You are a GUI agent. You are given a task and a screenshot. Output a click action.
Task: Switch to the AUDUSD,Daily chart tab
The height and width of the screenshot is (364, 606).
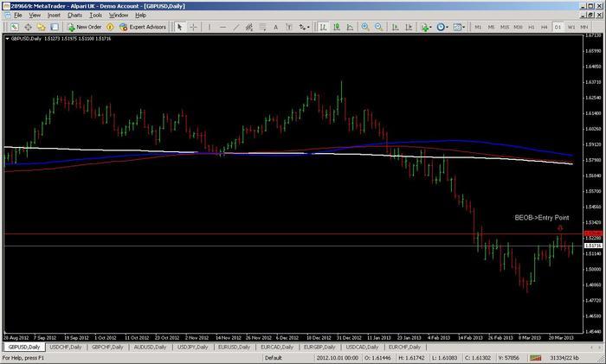150,347
